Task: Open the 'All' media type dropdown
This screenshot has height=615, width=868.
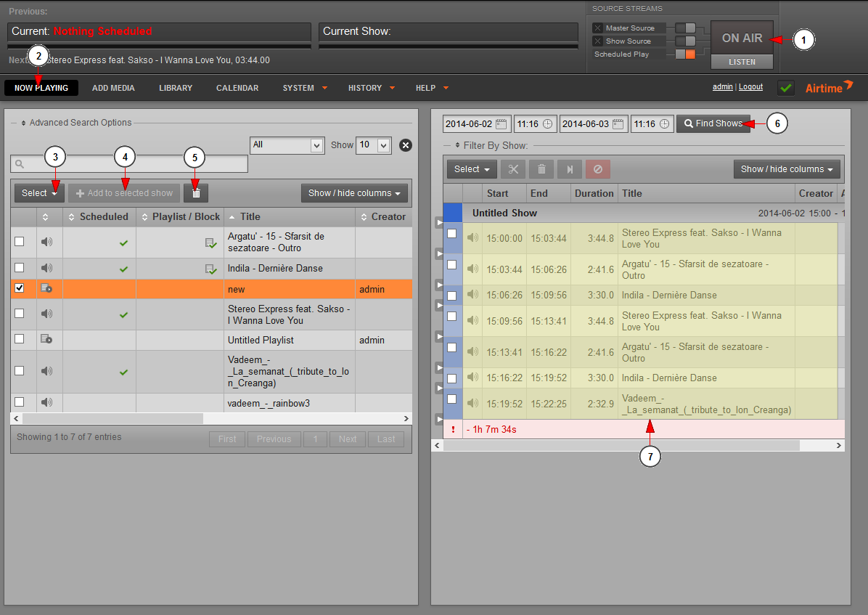Action: 287,145
